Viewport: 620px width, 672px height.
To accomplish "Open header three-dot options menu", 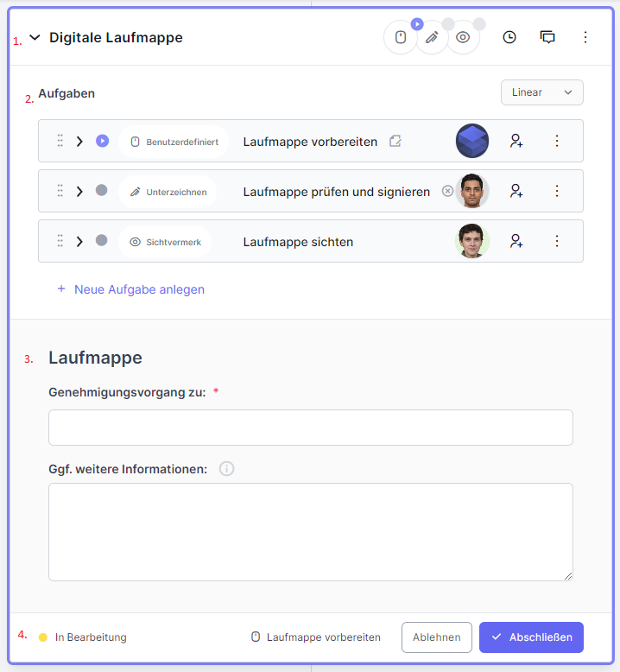I will [585, 37].
